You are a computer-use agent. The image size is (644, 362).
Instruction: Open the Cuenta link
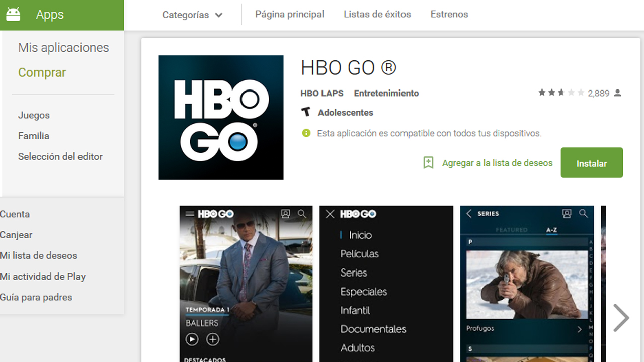pyautogui.click(x=15, y=214)
